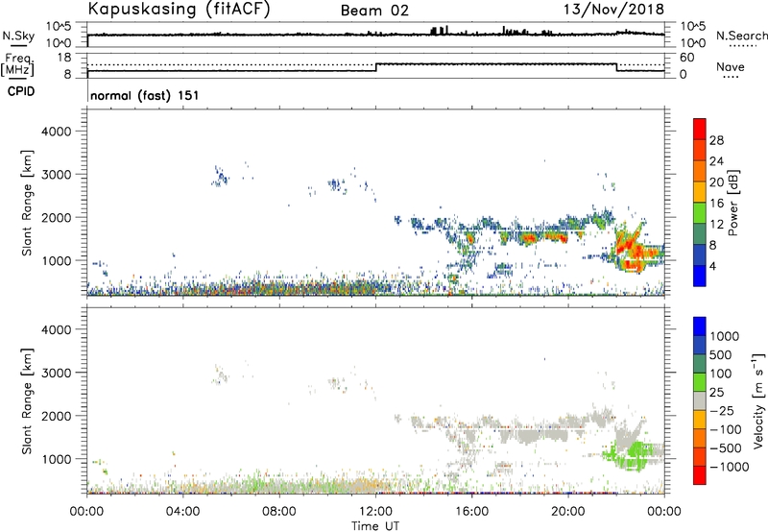Click the '4000' tick on power panel

[x=56, y=132]
